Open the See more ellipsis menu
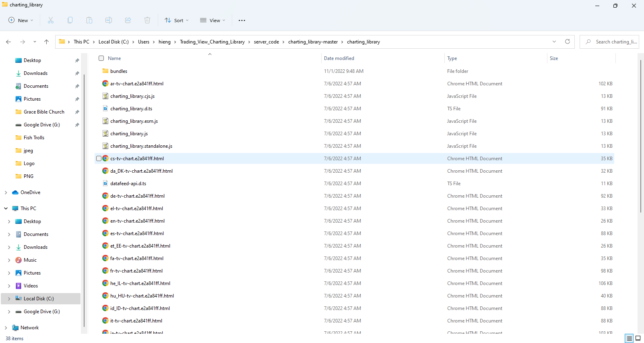This screenshot has width=644, height=343. (242, 20)
